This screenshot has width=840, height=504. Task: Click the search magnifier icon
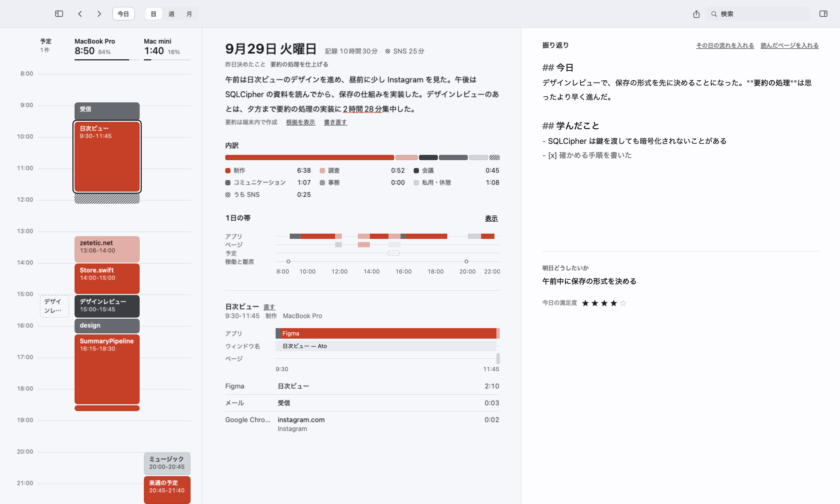click(x=714, y=14)
